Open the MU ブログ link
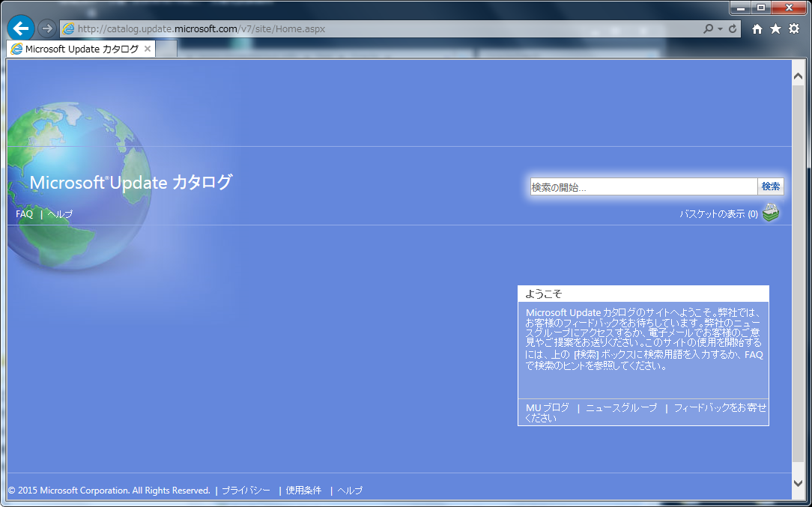The height and width of the screenshot is (507, 812). (548, 408)
